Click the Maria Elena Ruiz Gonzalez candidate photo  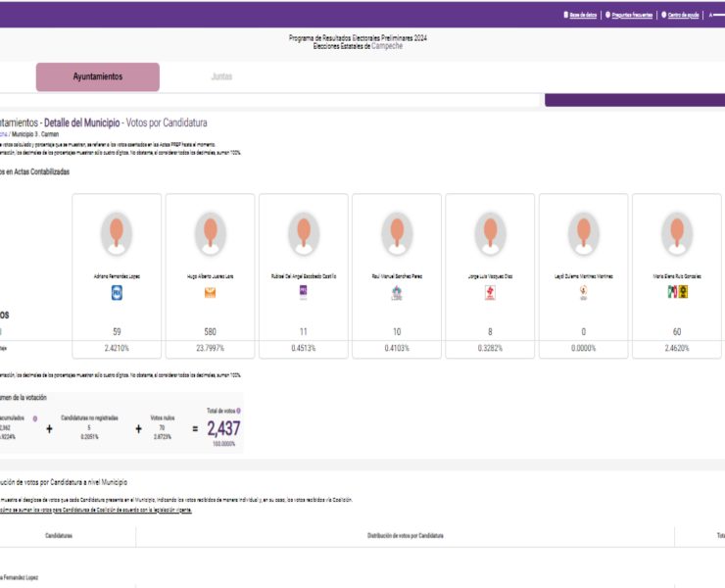pyautogui.click(x=677, y=233)
